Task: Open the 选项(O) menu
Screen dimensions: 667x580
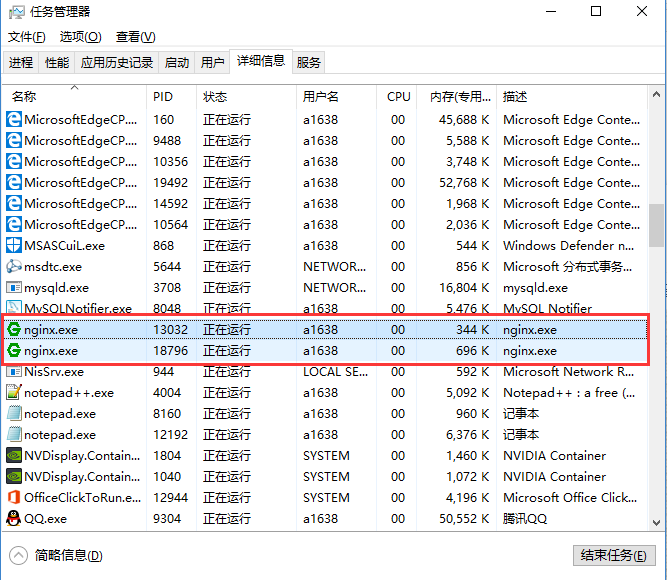Action: tap(80, 37)
